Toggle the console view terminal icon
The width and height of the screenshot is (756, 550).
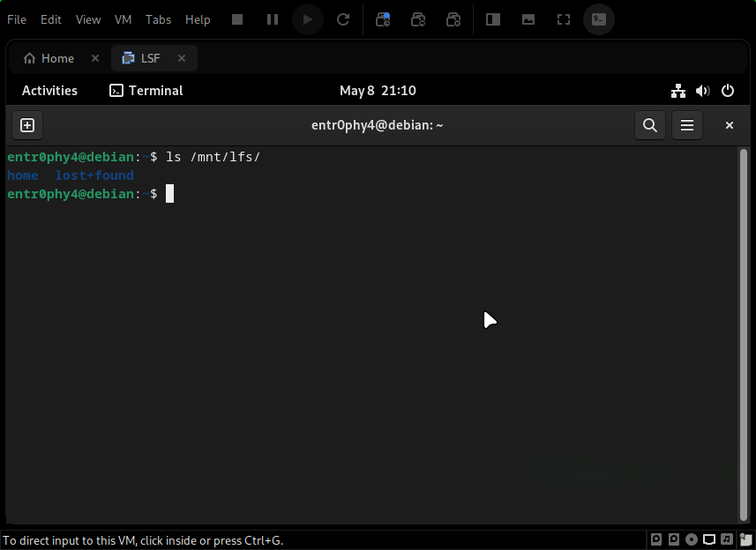(599, 19)
